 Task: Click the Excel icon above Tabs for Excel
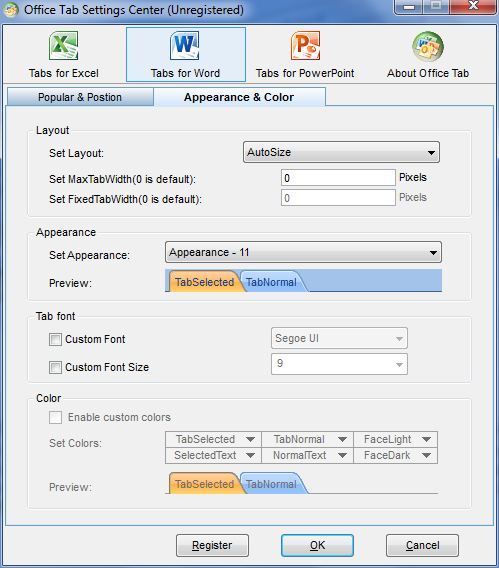click(64, 46)
